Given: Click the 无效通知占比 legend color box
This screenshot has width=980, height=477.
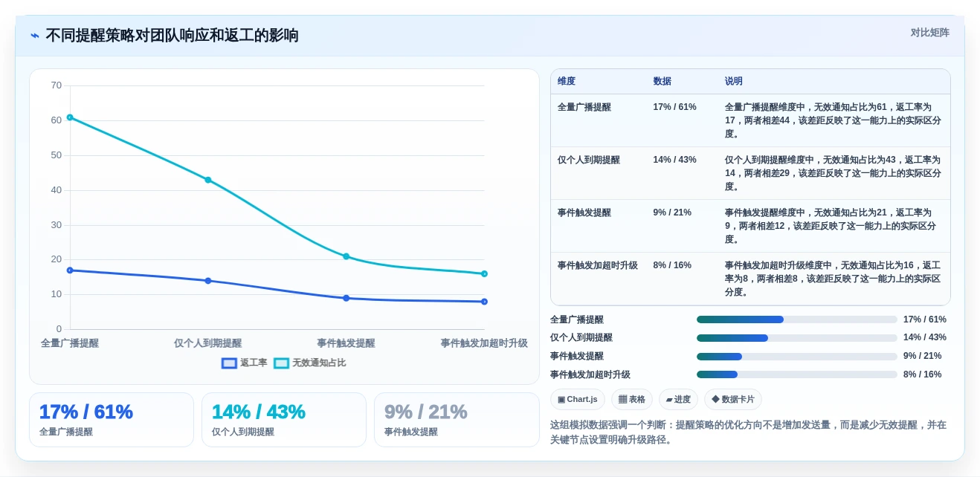Looking at the screenshot, I should tap(281, 363).
